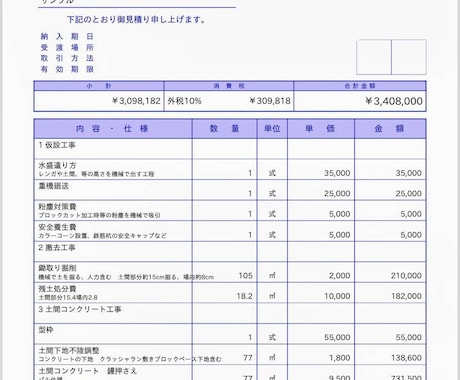
Task: Click the item name 土間下地不陸調整
Action: 69,350
